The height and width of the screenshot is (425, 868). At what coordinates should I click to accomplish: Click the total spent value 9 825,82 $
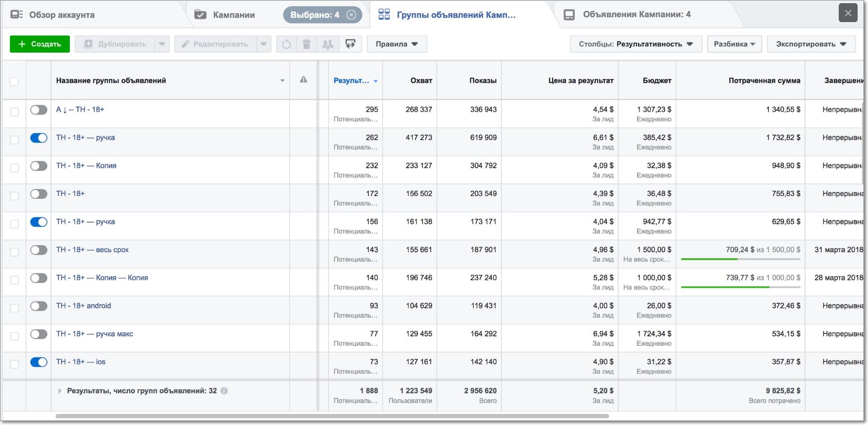[783, 391]
